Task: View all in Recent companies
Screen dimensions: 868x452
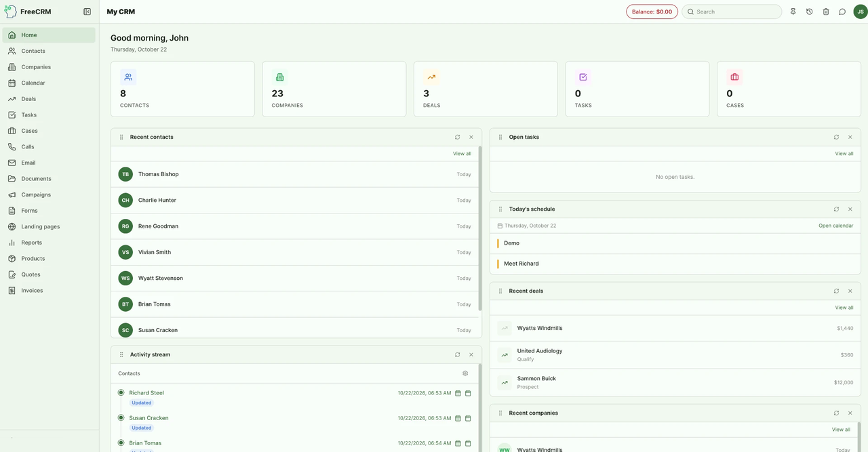Action: 841,430
